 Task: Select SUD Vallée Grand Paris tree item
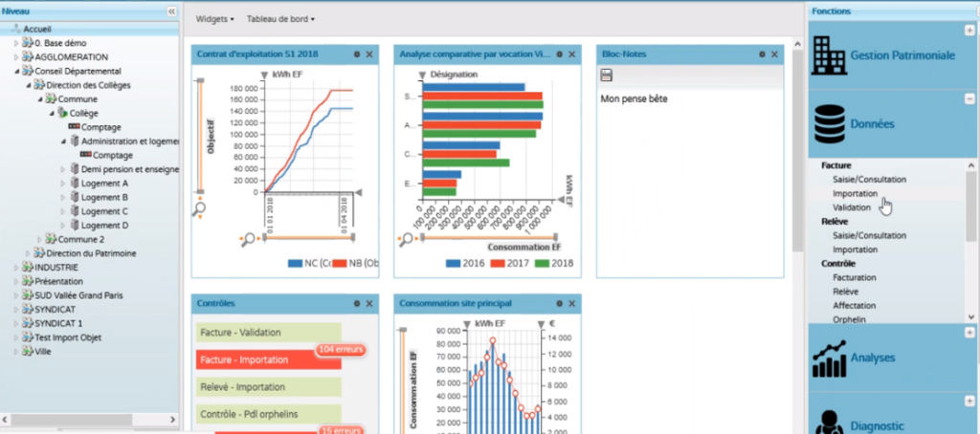coord(78,295)
